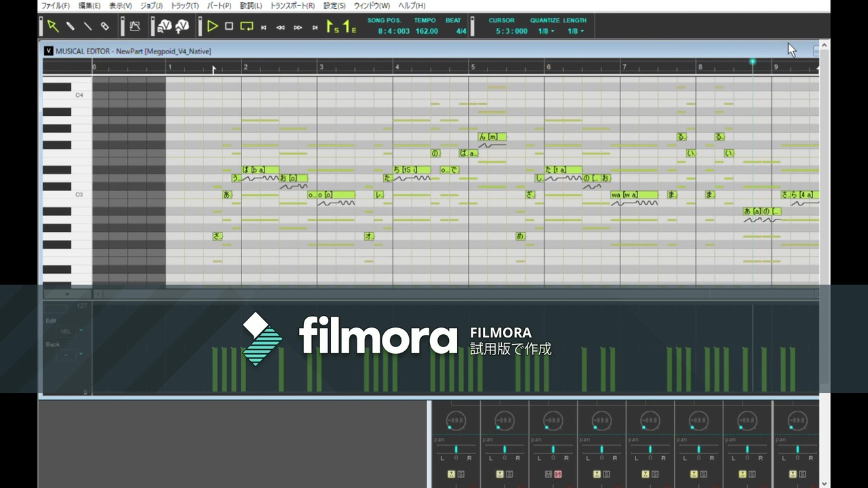This screenshot has width=868, height=488.
Task: Open the QUANTIZE 1/8 dropdown
Action: 546,31
